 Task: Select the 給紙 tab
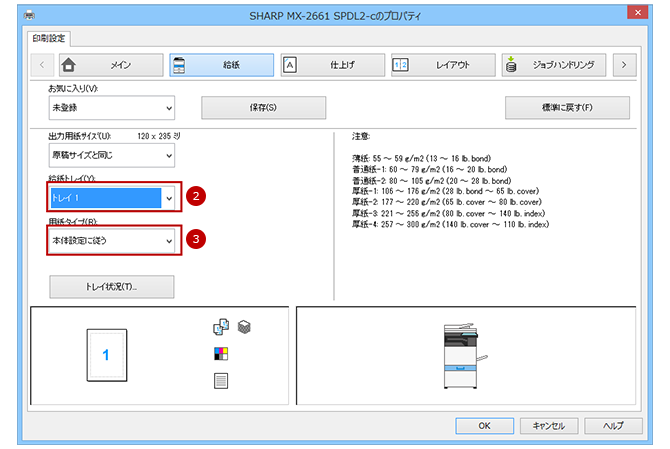point(221,65)
